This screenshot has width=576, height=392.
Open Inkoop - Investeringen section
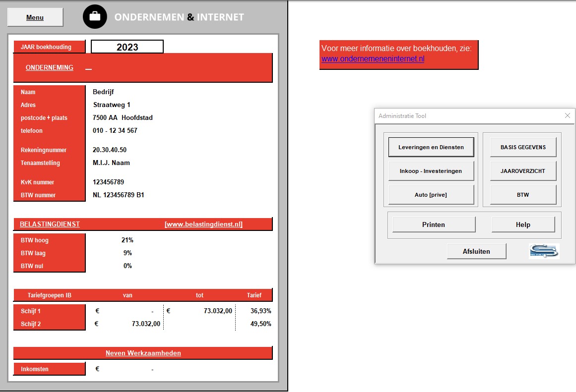431,171
